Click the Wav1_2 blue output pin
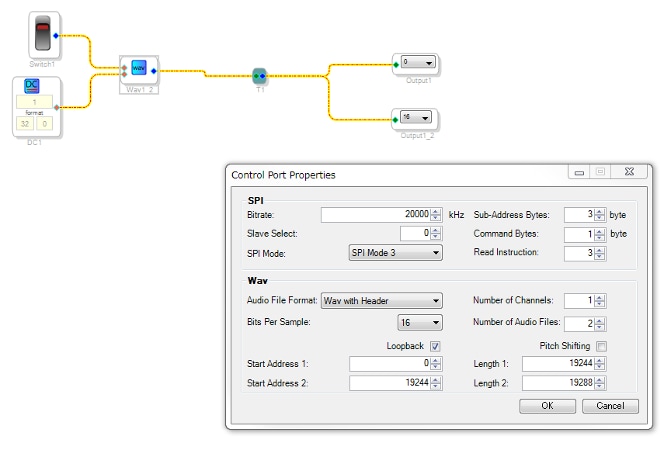Image resolution: width=671 pixels, height=450 pixels. 154,71
